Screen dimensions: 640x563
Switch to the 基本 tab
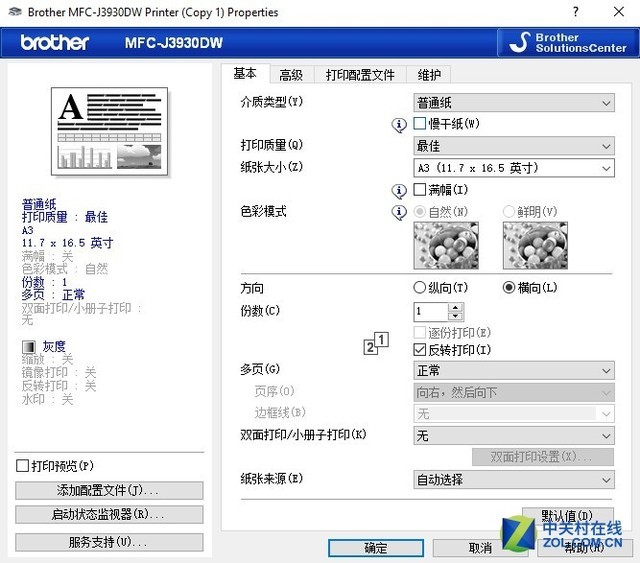pyautogui.click(x=245, y=73)
